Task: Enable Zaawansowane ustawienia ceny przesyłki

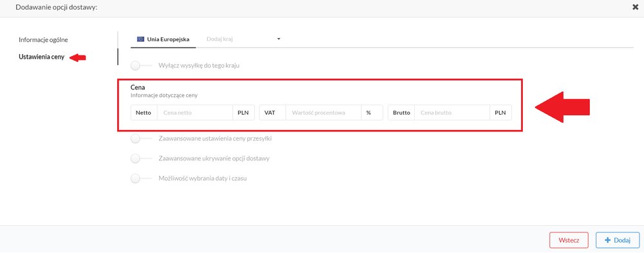Action: 141,139
